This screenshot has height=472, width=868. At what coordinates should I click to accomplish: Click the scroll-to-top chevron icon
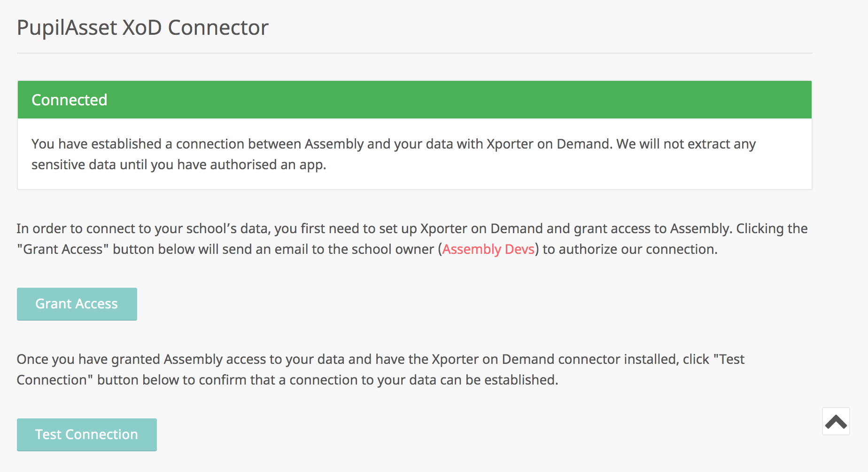coord(836,422)
